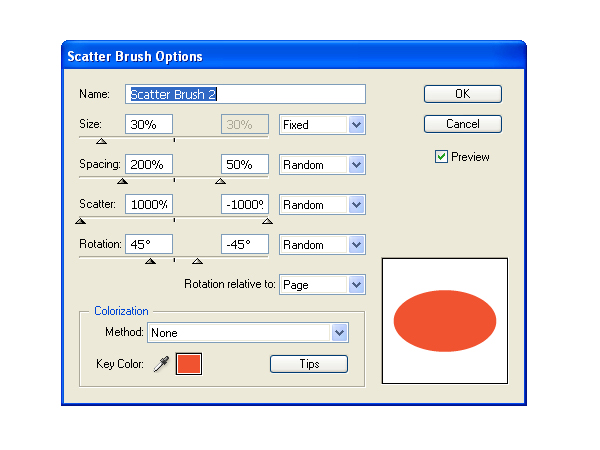Click the orange ellipse brush preview thumbnail
This screenshot has width=600, height=450.
coord(445,321)
